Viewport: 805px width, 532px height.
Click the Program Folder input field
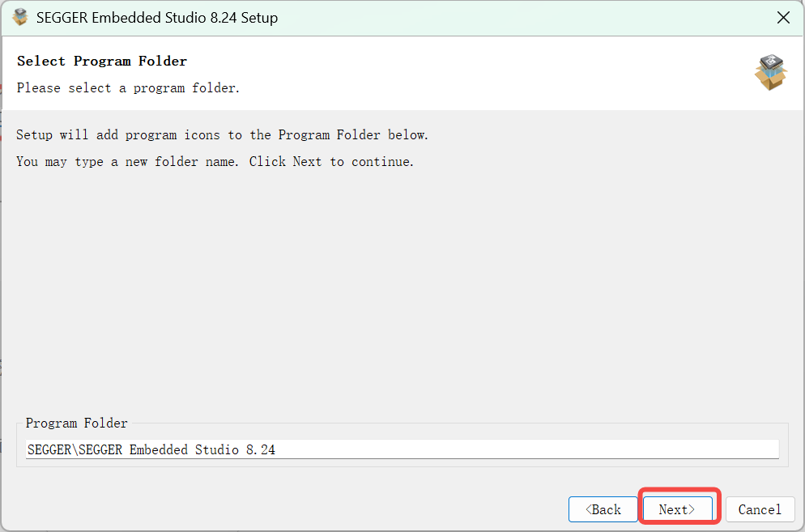(401, 449)
